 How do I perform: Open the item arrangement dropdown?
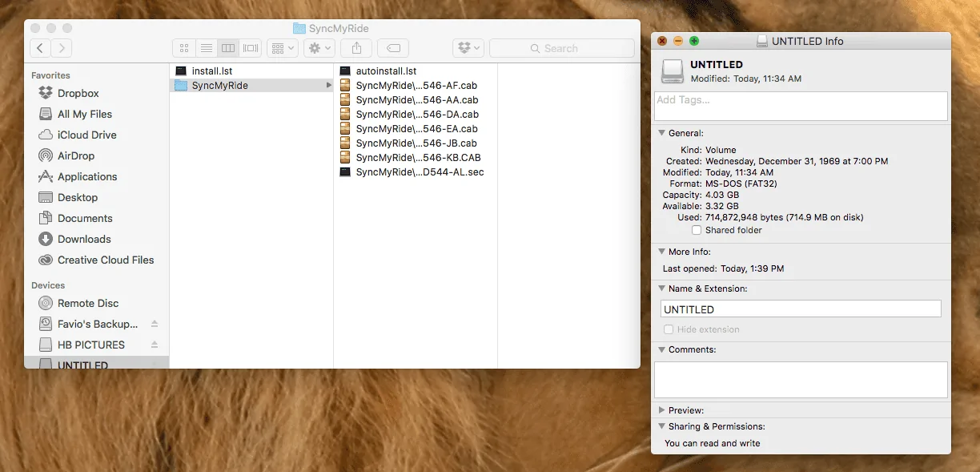pyautogui.click(x=282, y=48)
